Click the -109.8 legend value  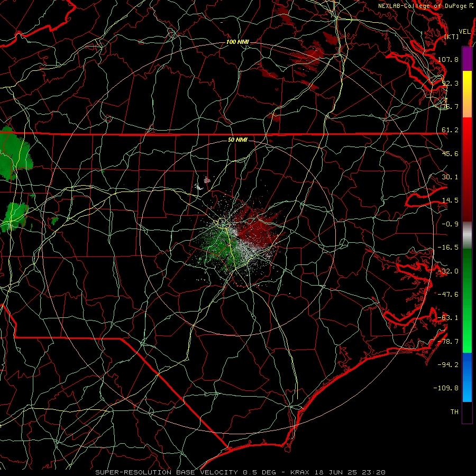pyautogui.click(x=446, y=388)
